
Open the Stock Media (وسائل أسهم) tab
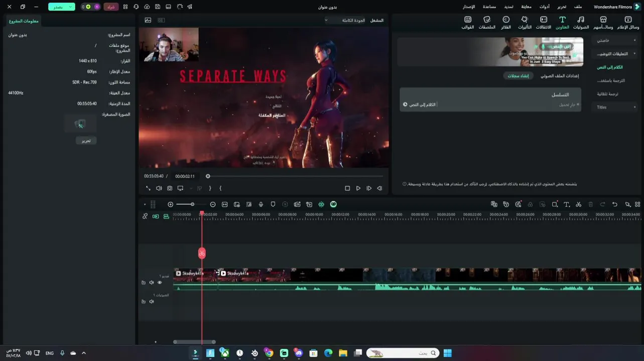pos(603,23)
